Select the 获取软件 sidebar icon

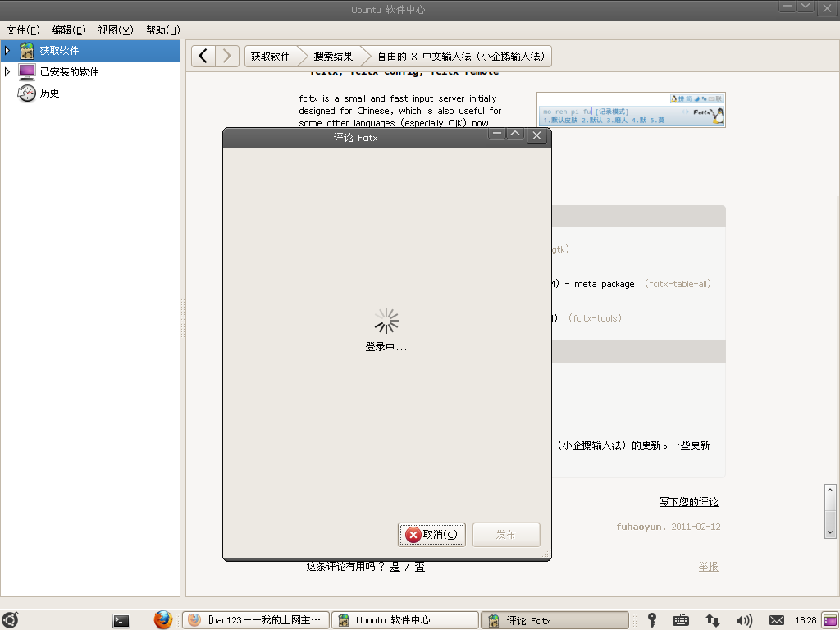click(26, 50)
